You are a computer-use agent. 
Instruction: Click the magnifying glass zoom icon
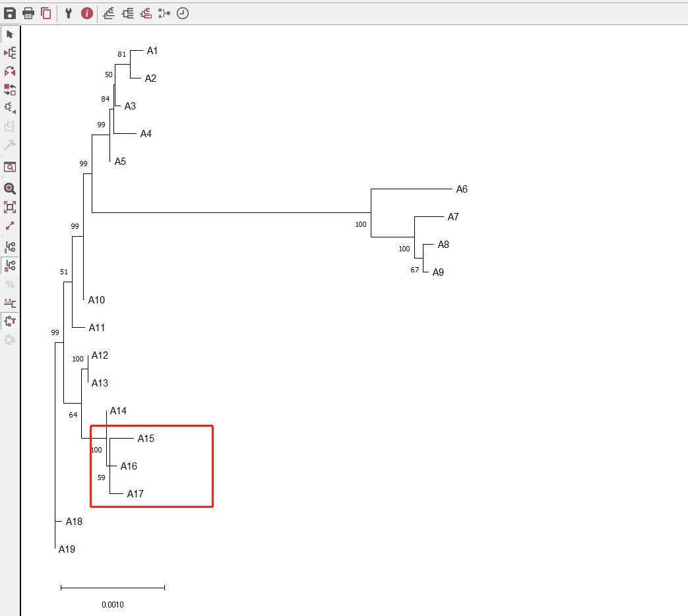(x=10, y=189)
